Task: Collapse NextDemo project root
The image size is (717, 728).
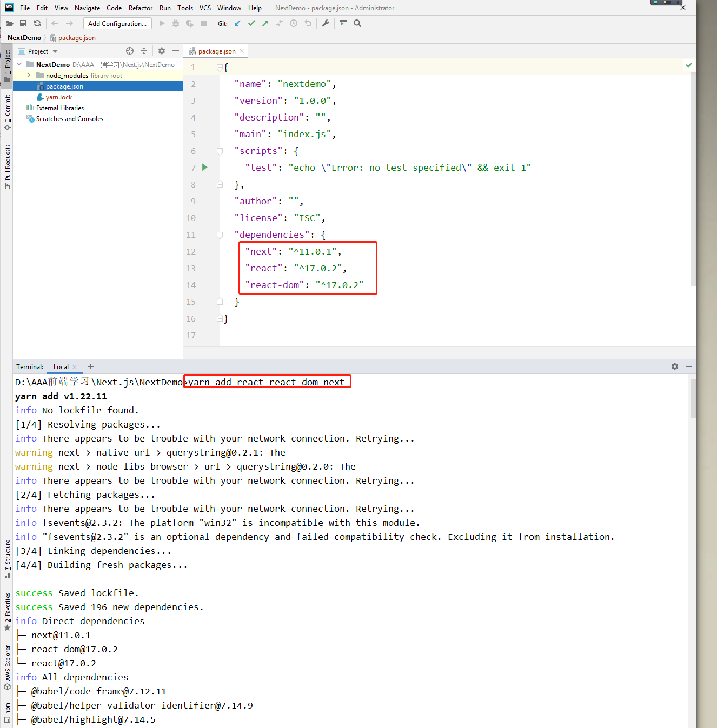Action: 19,64
